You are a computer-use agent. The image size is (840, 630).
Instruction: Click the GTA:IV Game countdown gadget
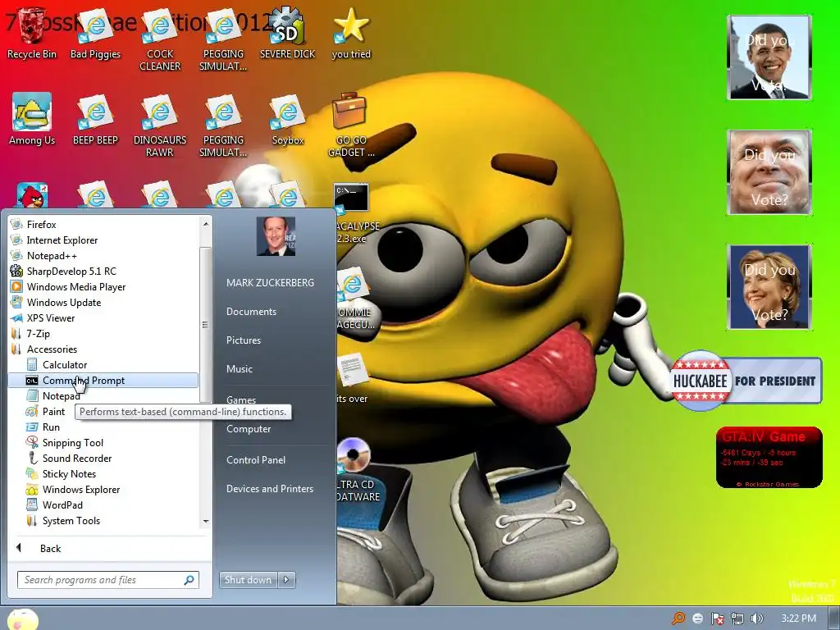tap(769, 457)
